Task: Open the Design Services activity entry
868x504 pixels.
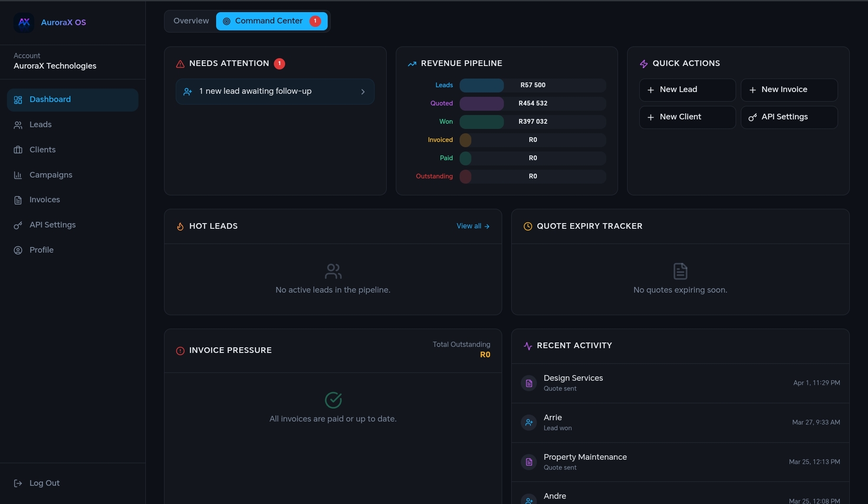Action: click(x=680, y=383)
